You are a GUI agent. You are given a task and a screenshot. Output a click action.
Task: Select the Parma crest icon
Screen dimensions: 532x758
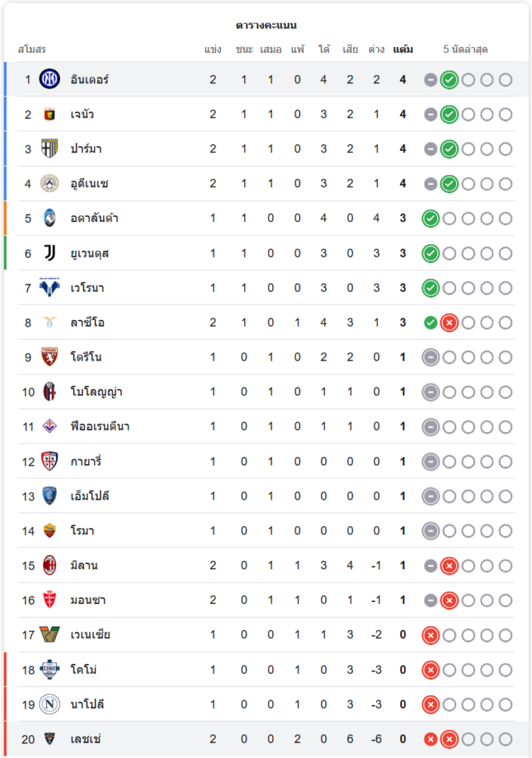(x=49, y=149)
